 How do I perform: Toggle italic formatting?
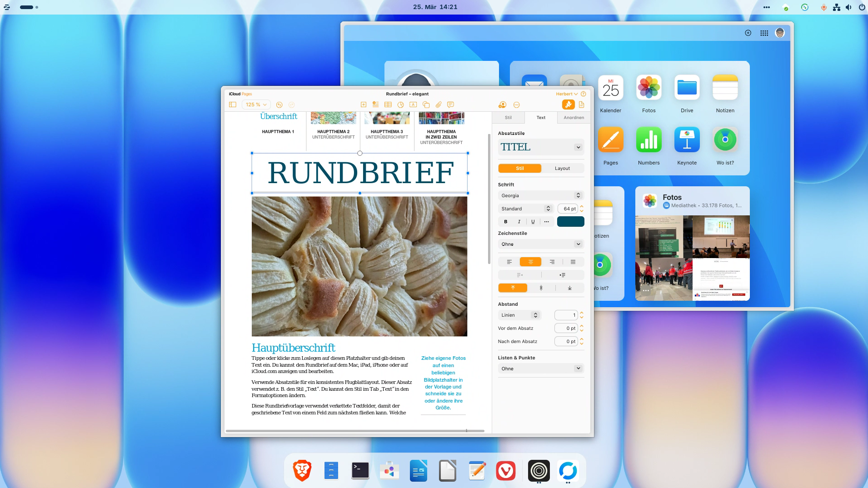click(x=519, y=222)
